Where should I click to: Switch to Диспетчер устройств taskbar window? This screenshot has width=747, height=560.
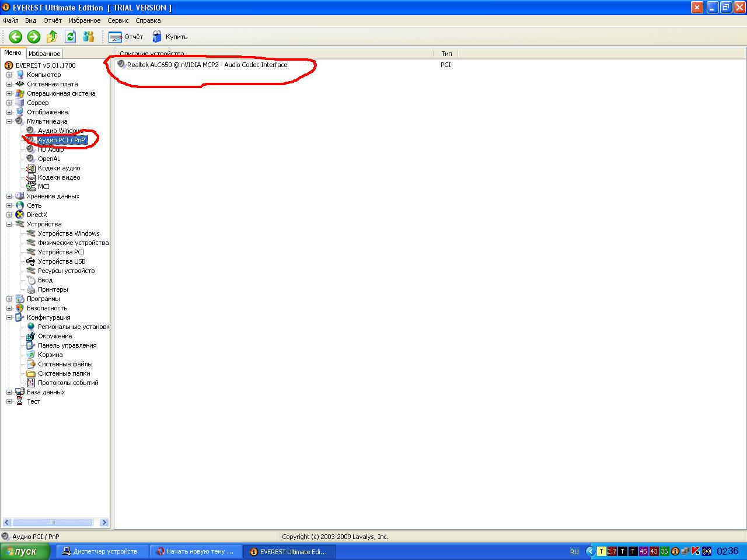click(x=103, y=551)
